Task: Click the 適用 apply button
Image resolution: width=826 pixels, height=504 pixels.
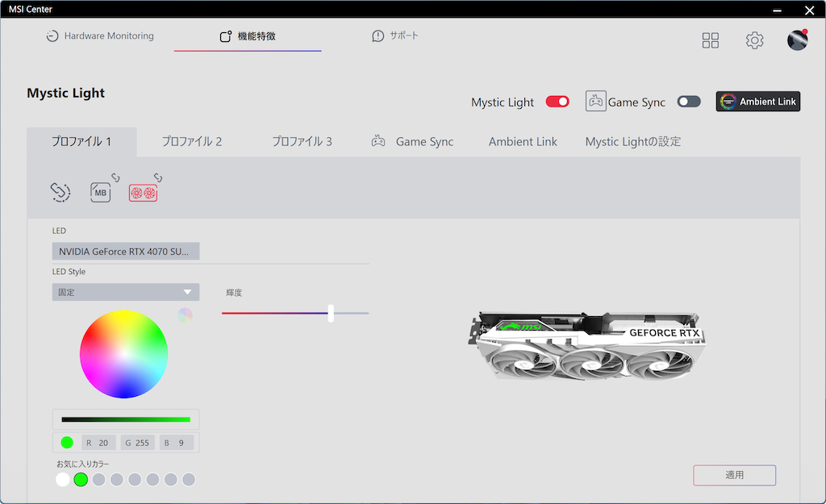Action: pyautogui.click(x=734, y=475)
